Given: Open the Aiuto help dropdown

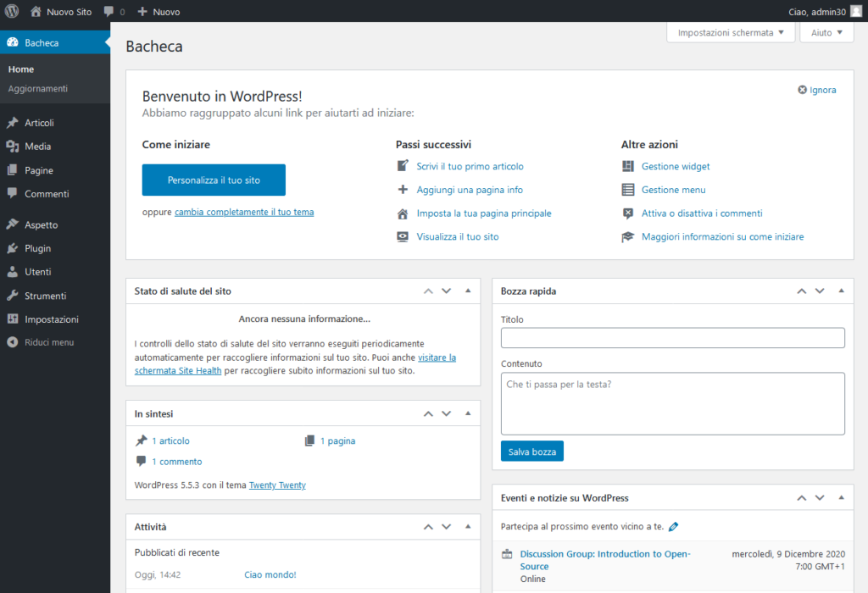Looking at the screenshot, I should tap(826, 33).
